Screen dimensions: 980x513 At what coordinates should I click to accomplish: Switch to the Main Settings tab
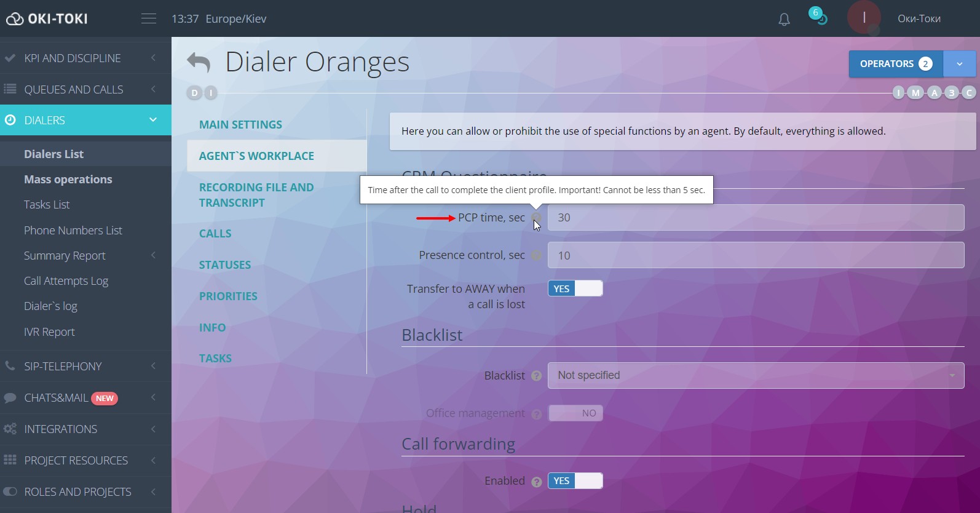point(240,125)
